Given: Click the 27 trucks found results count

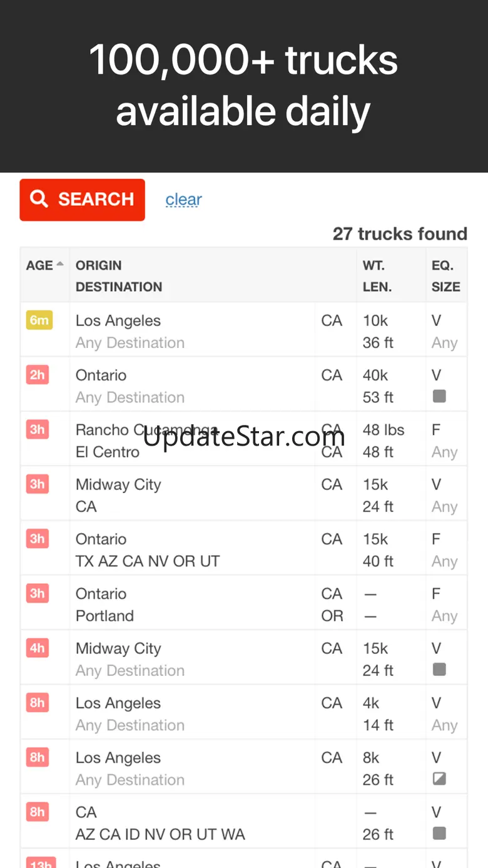Looking at the screenshot, I should pos(400,234).
